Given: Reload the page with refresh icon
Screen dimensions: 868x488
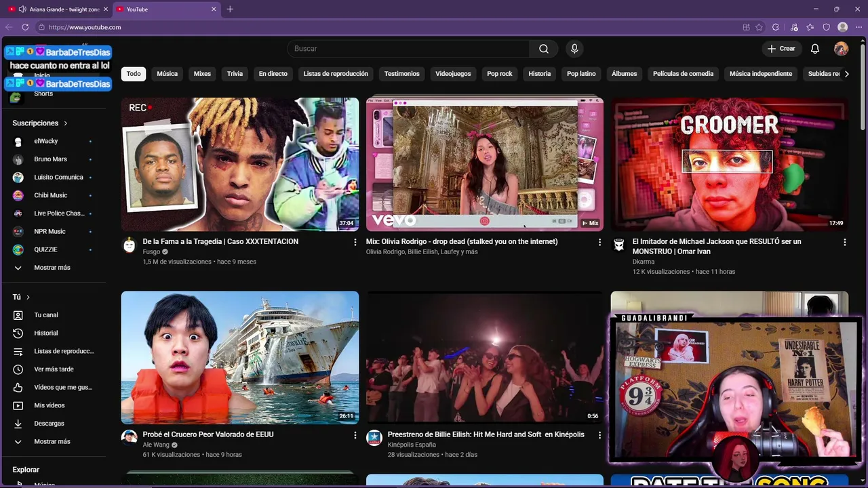Looking at the screenshot, I should [x=25, y=27].
